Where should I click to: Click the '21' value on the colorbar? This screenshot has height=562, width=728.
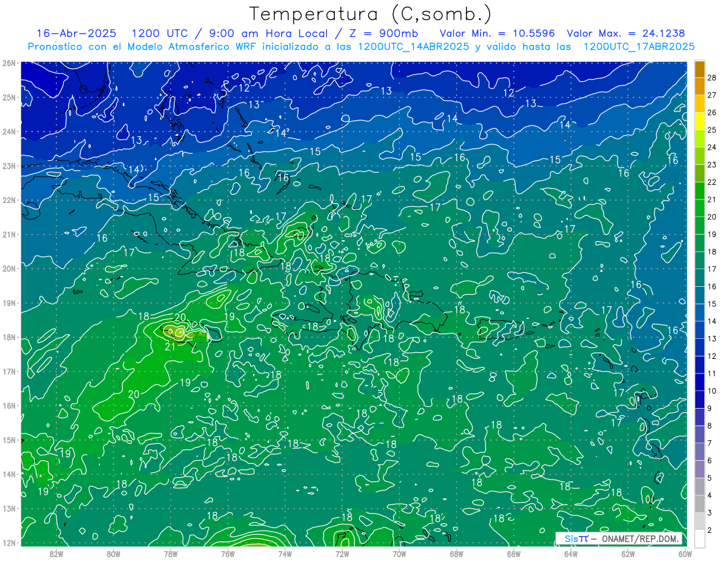tap(712, 199)
